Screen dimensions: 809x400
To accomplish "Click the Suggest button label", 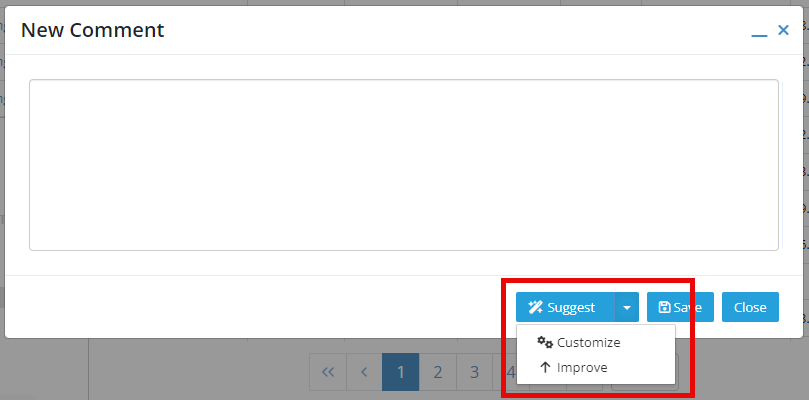I will pos(571,308).
